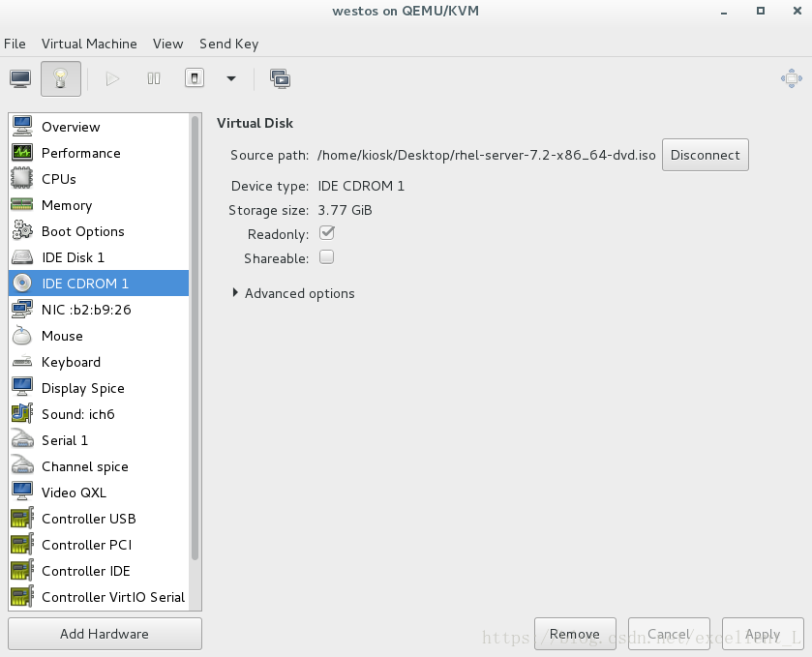Minimize the westos window

(724, 12)
